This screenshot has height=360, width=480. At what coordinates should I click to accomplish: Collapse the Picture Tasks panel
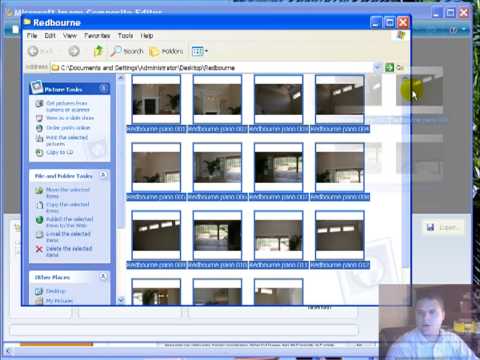click(103, 88)
